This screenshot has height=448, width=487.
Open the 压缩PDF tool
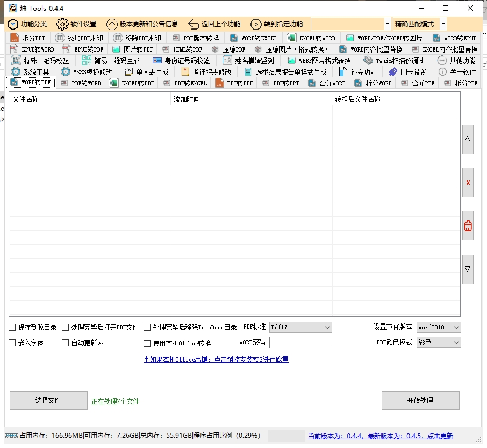228,49
